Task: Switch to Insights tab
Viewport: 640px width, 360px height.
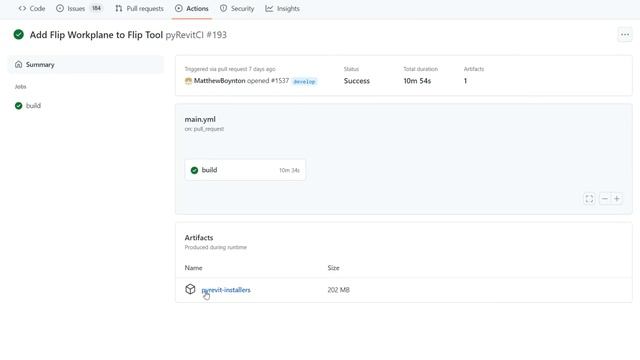Action: click(282, 8)
